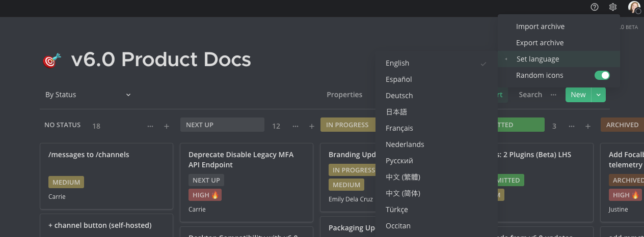Click the v6.0 Product Docs title
Image resolution: width=644 pixels, height=237 pixels.
coord(161,60)
